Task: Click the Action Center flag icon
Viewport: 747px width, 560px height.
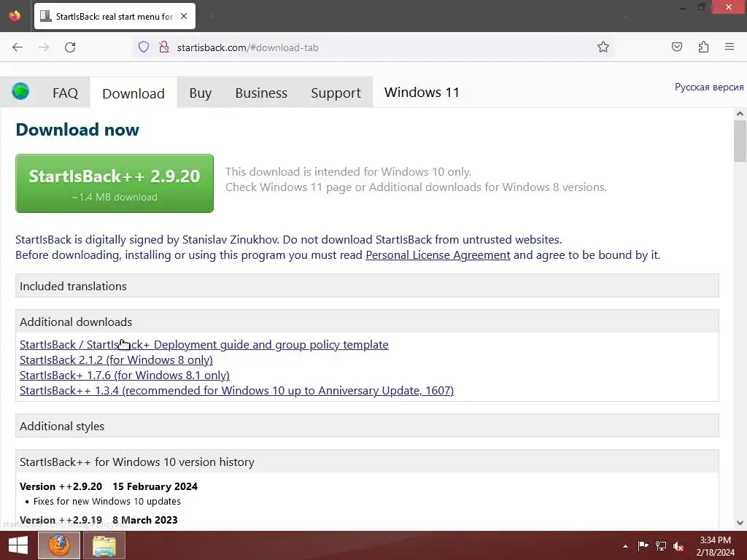Action: [643, 546]
